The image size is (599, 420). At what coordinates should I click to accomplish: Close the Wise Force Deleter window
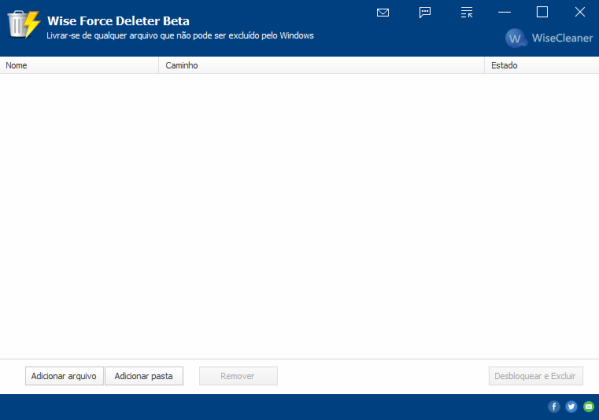tap(580, 12)
